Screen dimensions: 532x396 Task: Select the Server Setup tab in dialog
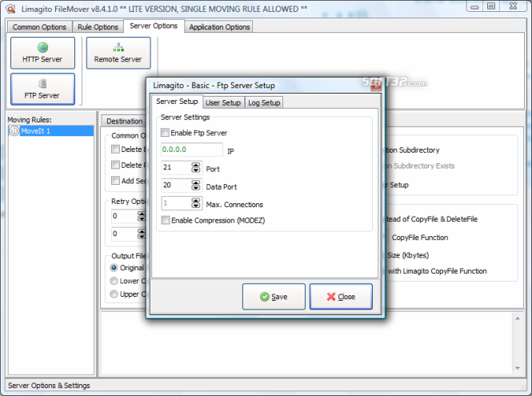[x=177, y=102]
